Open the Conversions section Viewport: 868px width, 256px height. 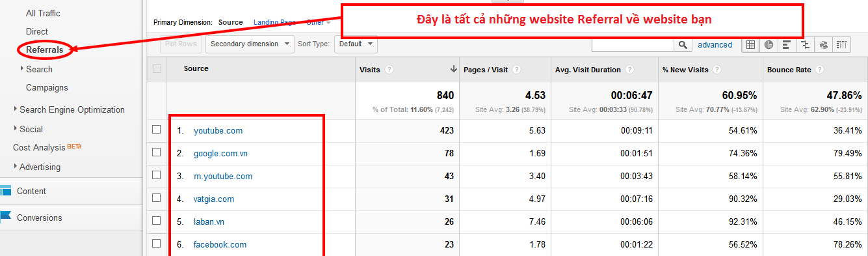(40, 218)
